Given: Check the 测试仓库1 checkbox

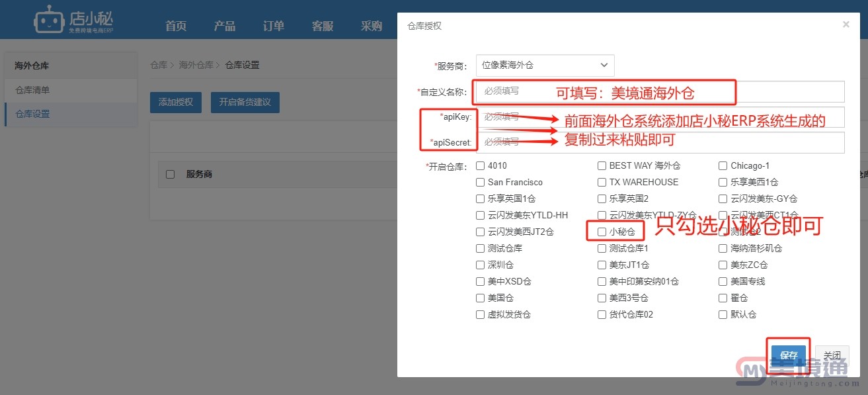Looking at the screenshot, I should tap(602, 248).
